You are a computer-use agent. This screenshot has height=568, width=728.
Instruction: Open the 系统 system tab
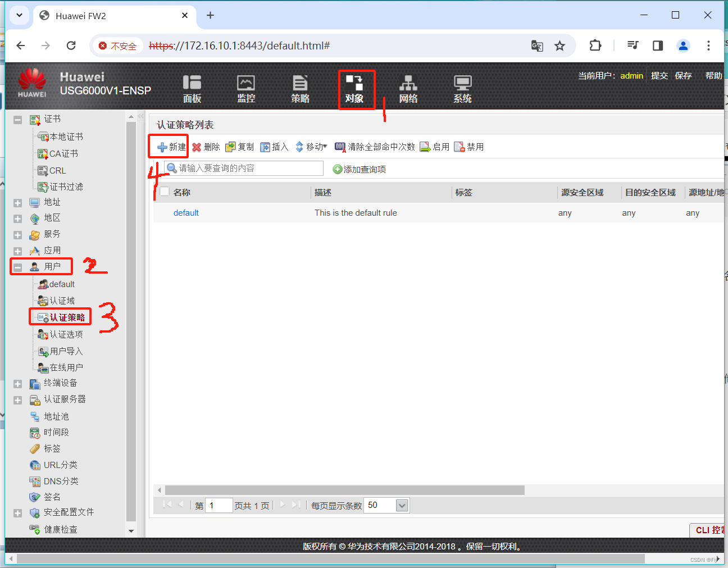462,89
